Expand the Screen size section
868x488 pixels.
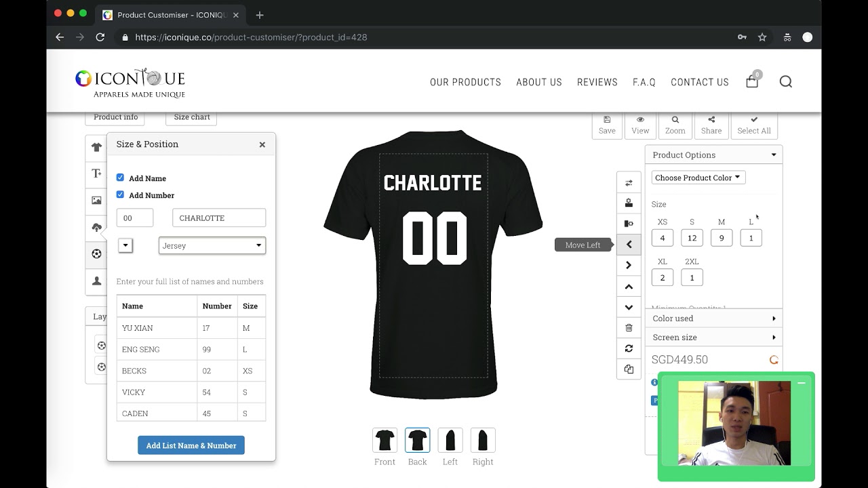point(713,337)
